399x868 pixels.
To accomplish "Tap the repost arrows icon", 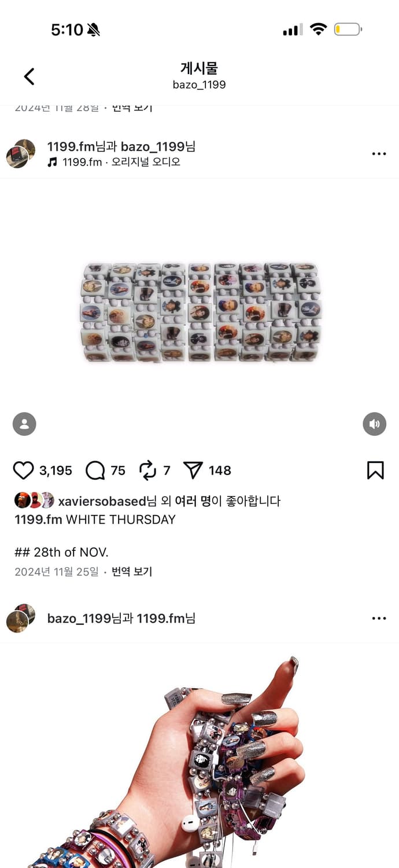I will (x=148, y=470).
